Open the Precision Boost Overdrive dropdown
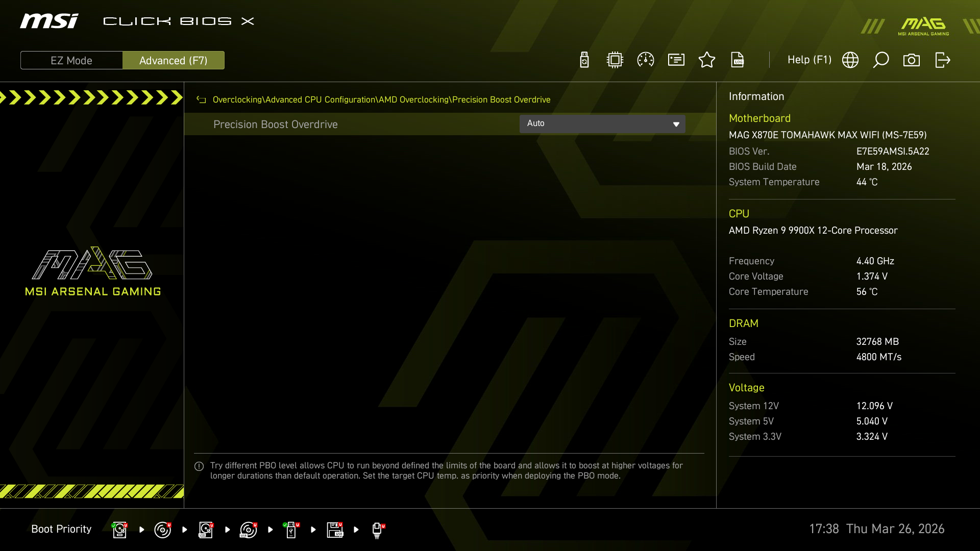980x551 pixels. 602,123
